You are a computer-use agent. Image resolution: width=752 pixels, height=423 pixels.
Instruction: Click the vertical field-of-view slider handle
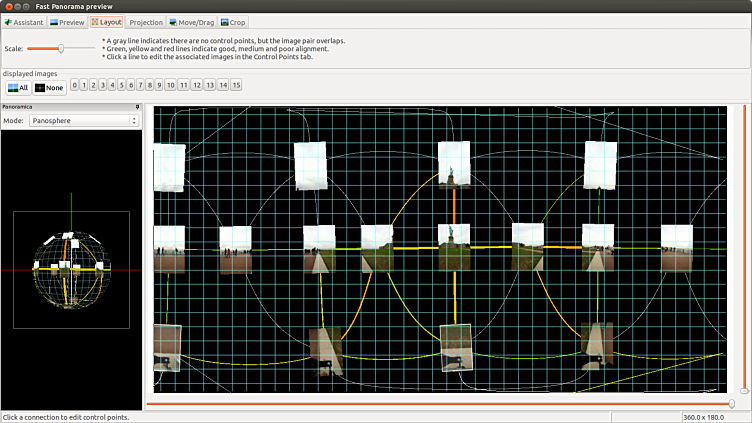point(744,390)
